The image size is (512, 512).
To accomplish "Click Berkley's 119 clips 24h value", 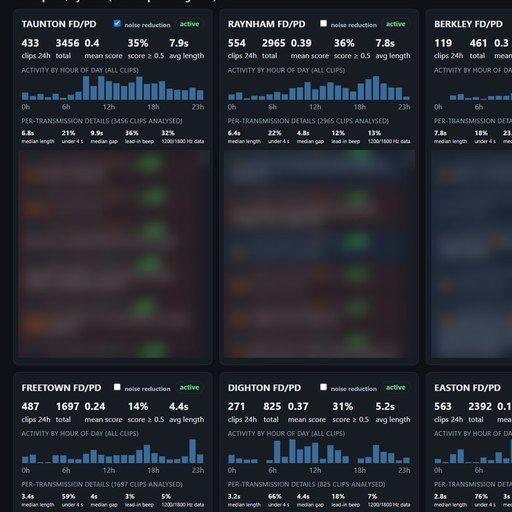I will tap(443, 43).
